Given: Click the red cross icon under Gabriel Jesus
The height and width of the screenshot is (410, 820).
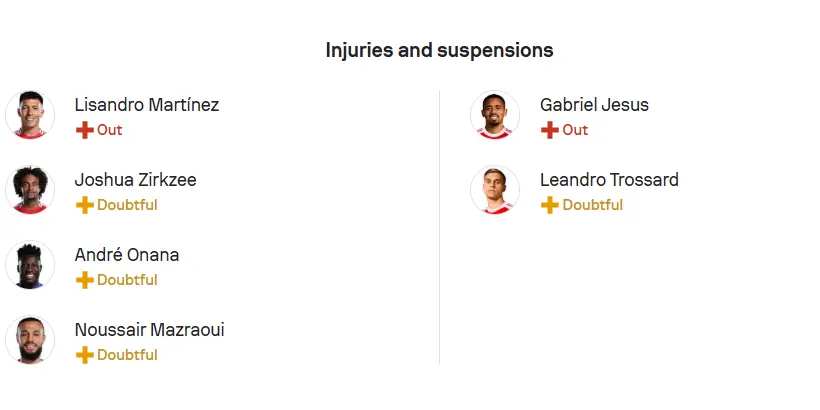Looking at the screenshot, I should 550,130.
